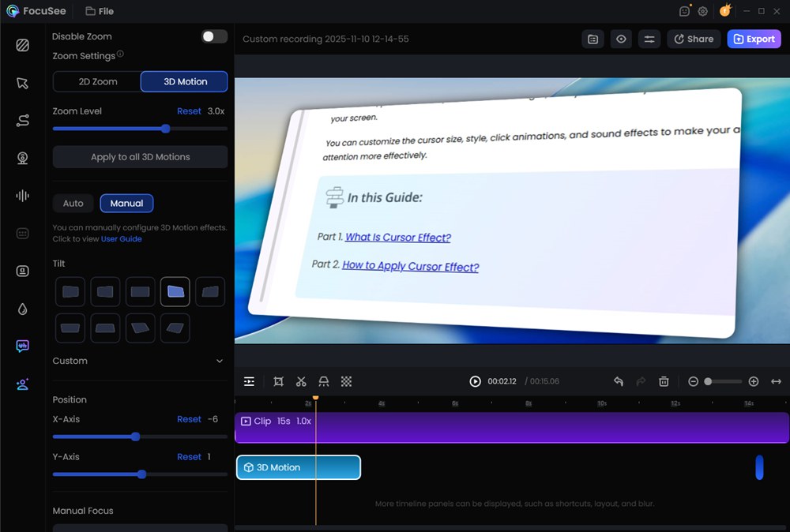Screen dimensions: 790x532
Task: Open the webcam panel in the sidebar
Action: click(x=22, y=158)
